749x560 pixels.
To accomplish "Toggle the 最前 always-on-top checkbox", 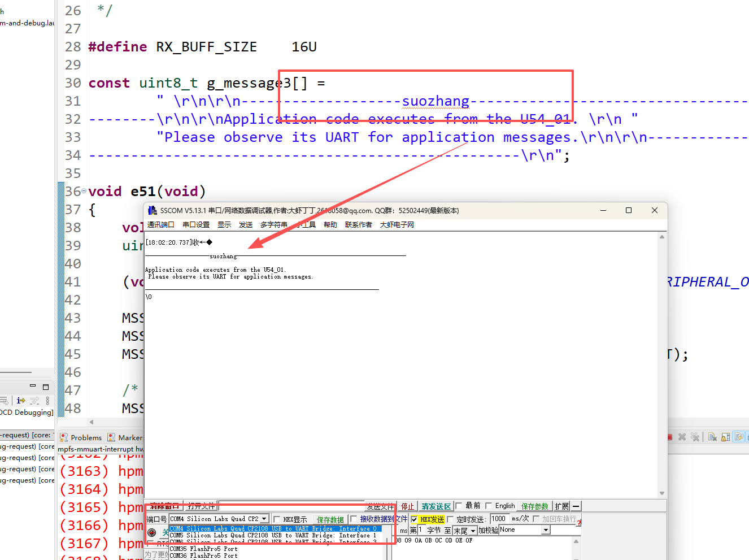I will coord(459,506).
